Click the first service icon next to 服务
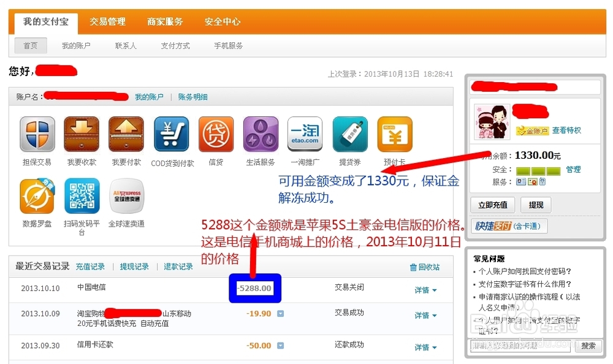Image resolution: width=613 pixels, height=364 pixels. 520,181
